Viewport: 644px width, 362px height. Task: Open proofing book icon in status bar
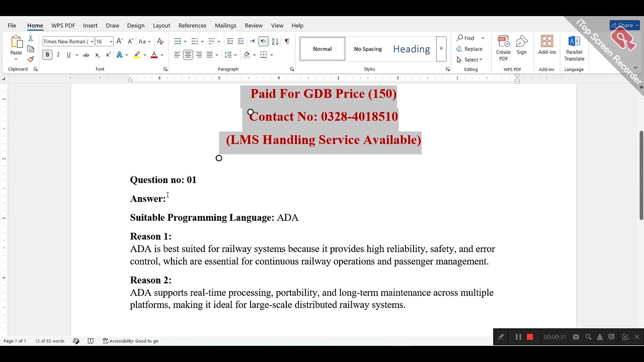pos(91,341)
